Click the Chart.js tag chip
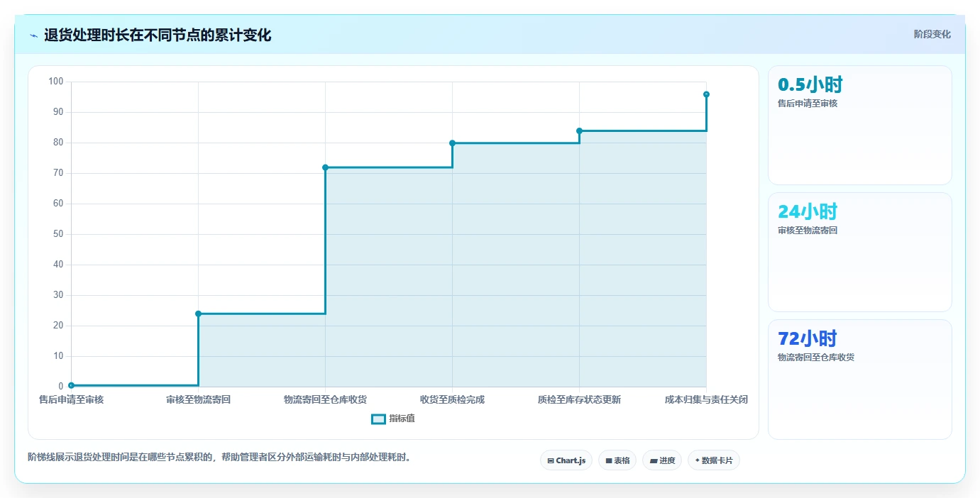The width and height of the screenshot is (980, 498). click(x=566, y=460)
